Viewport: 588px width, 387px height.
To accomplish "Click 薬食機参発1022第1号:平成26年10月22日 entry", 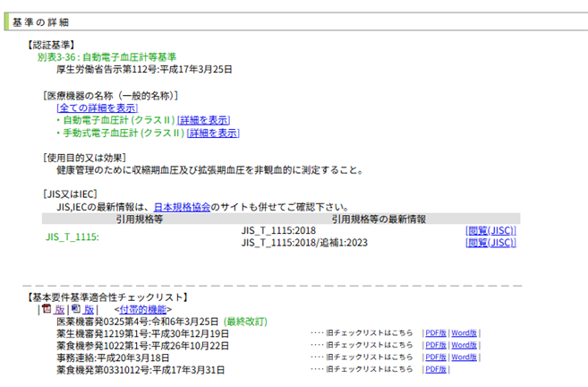I will (x=143, y=346).
